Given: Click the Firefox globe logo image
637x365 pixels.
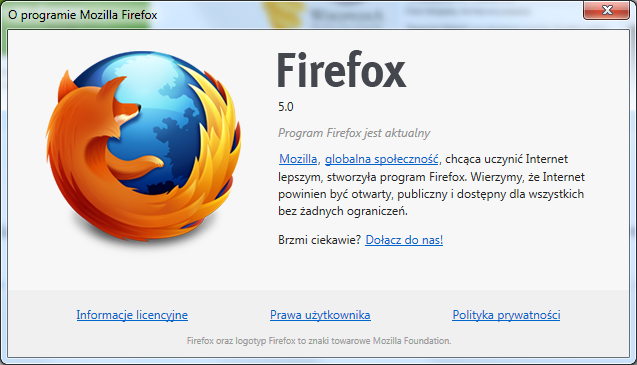Looking at the screenshot, I should tap(143, 146).
